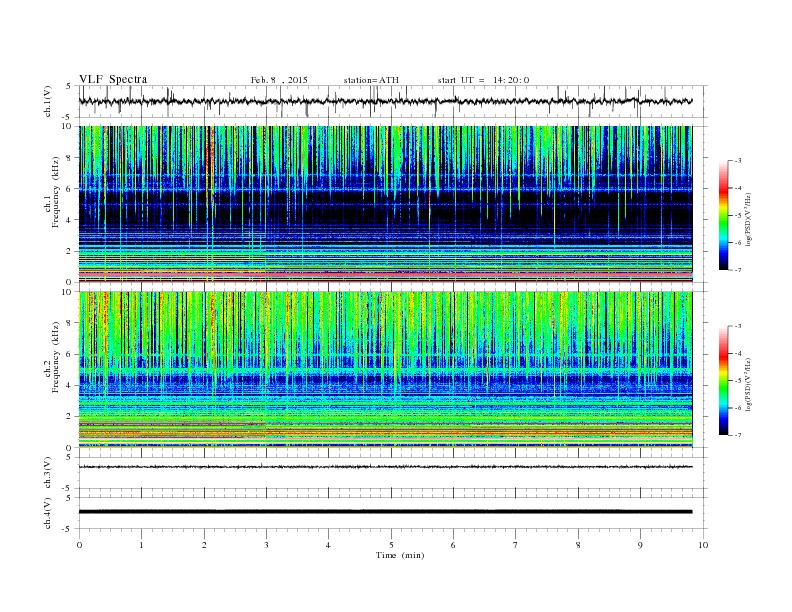This screenshot has width=792, height=612.
Task: Click the ch.1 waveform trace panel
Action: click(x=393, y=101)
